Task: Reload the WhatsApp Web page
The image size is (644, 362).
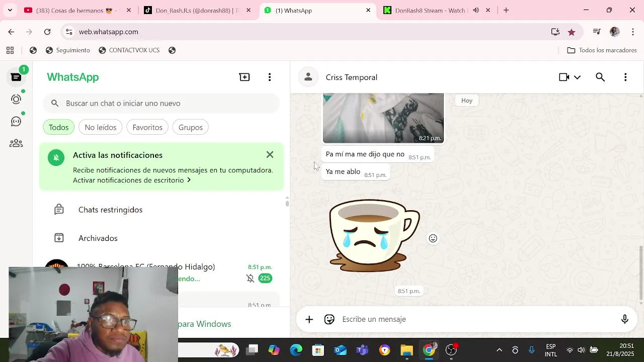Action: click(47, 32)
